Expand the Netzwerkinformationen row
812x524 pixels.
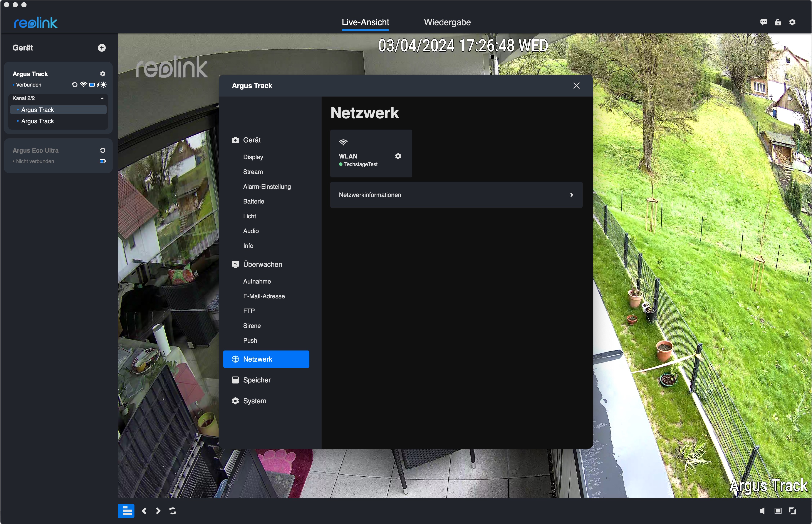click(456, 195)
